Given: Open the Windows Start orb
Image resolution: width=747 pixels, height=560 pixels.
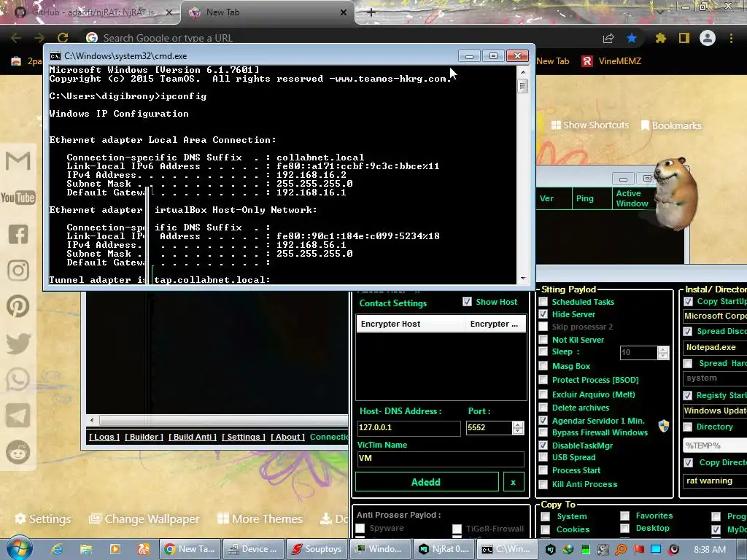Looking at the screenshot, I should point(20,548).
